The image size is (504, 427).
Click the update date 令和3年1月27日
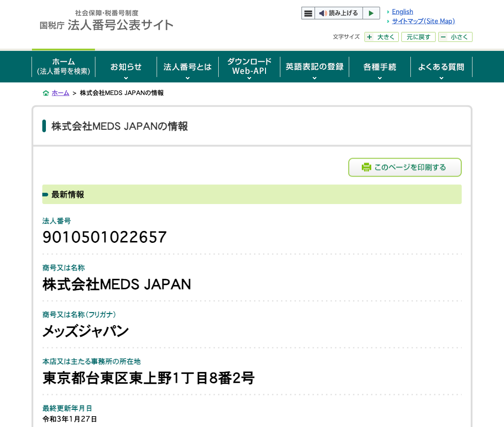(69, 419)
